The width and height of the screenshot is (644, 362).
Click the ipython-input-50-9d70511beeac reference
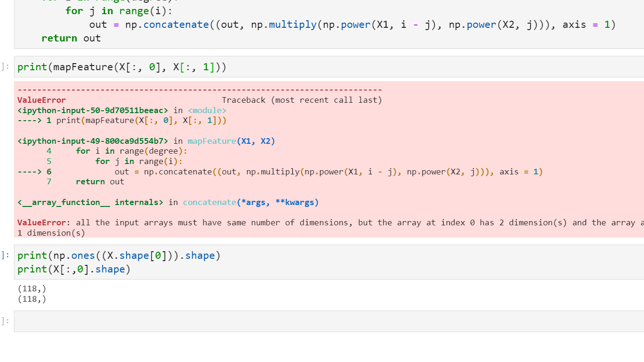point(92,110)
